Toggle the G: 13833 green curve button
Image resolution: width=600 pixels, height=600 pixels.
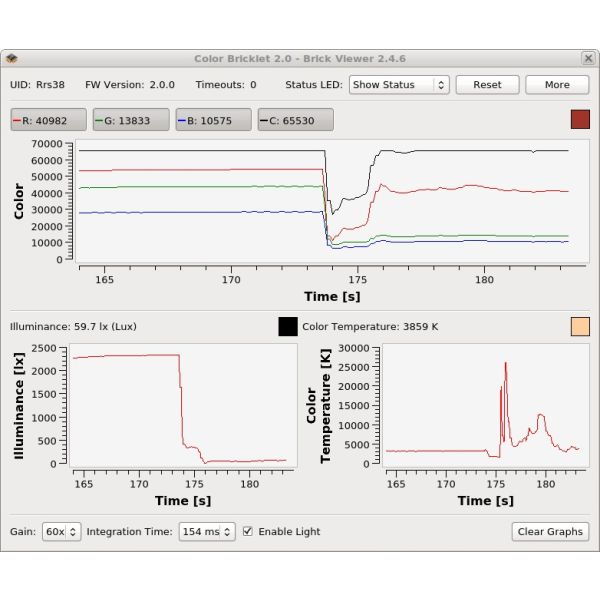(x=131, y=120)
